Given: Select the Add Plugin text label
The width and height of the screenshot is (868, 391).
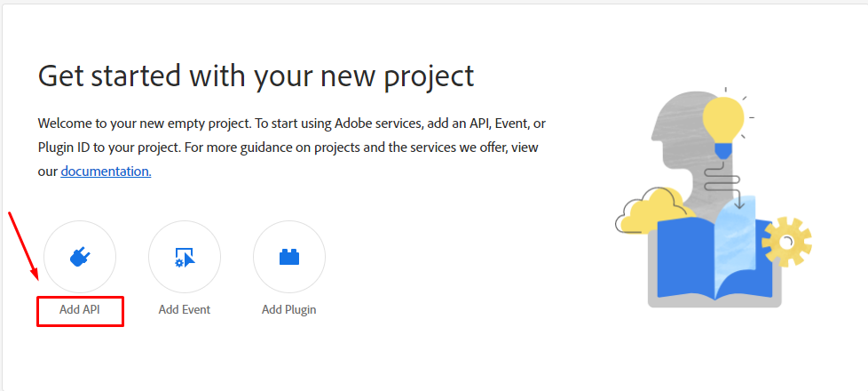Looking at the screenshot, I should click(x=289, y=310).
